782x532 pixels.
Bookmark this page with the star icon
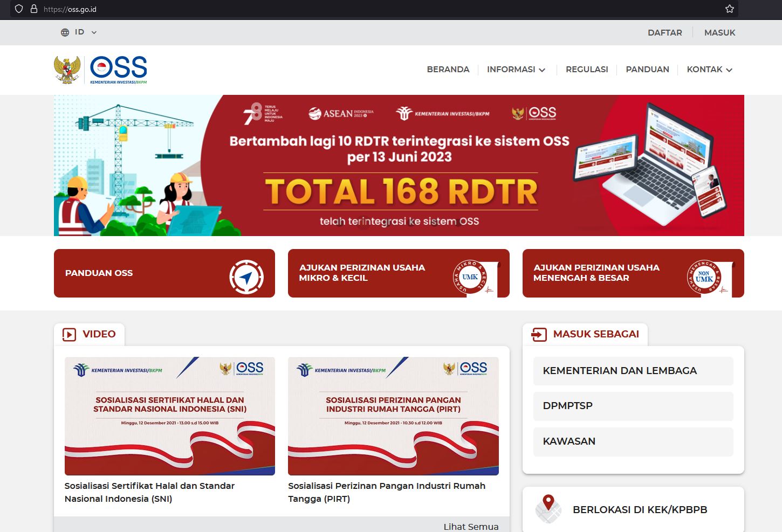(x=730, y=9)
